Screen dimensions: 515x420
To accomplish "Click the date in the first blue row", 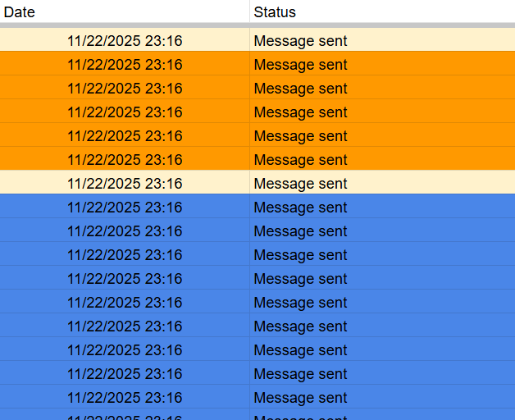I will 125,208.
